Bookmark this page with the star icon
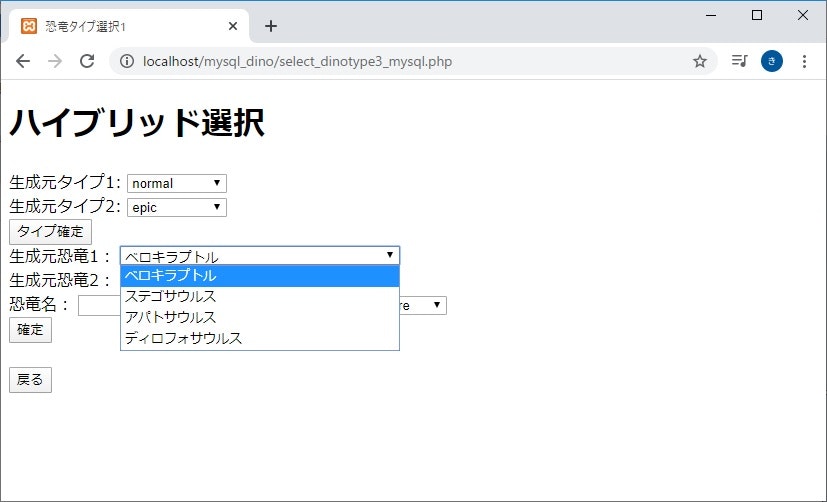827x502 pixels. click(699, 61)
